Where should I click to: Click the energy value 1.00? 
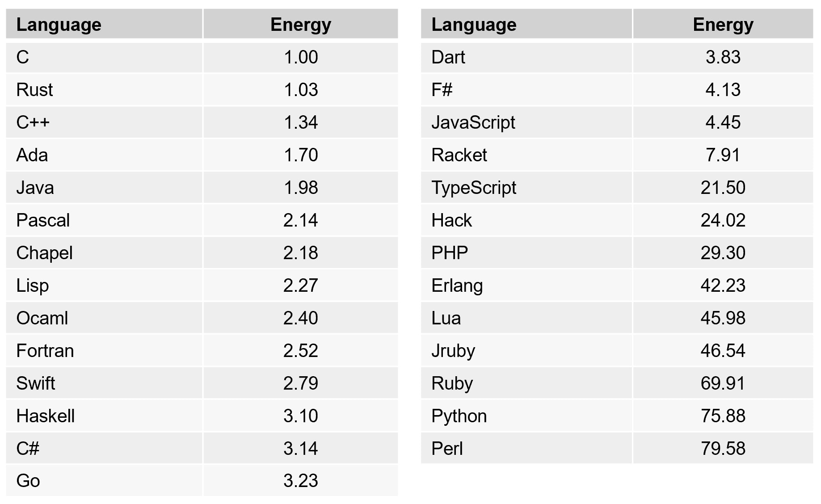pos(301,57)
